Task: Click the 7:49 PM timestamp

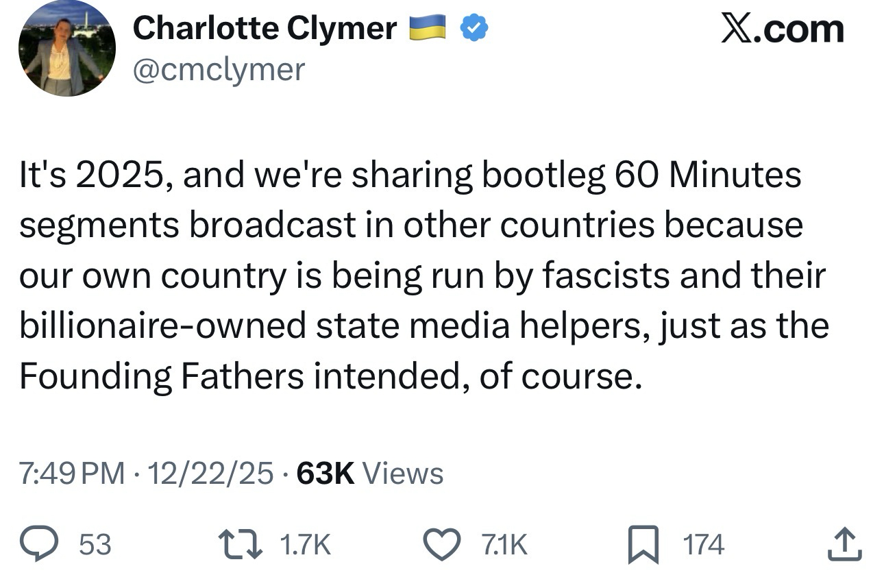Action: click(x=72, y=474)
